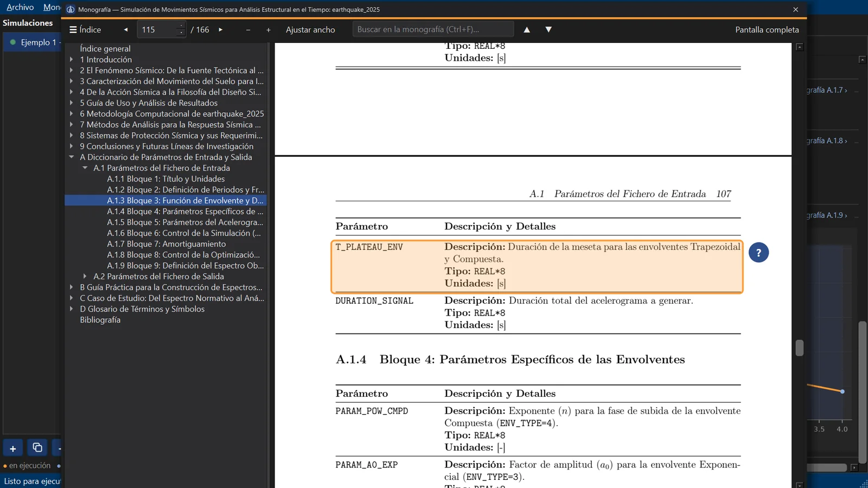
Task: Click the PARAM_POW_CMPD parameter name
Action: pos(372,412)
